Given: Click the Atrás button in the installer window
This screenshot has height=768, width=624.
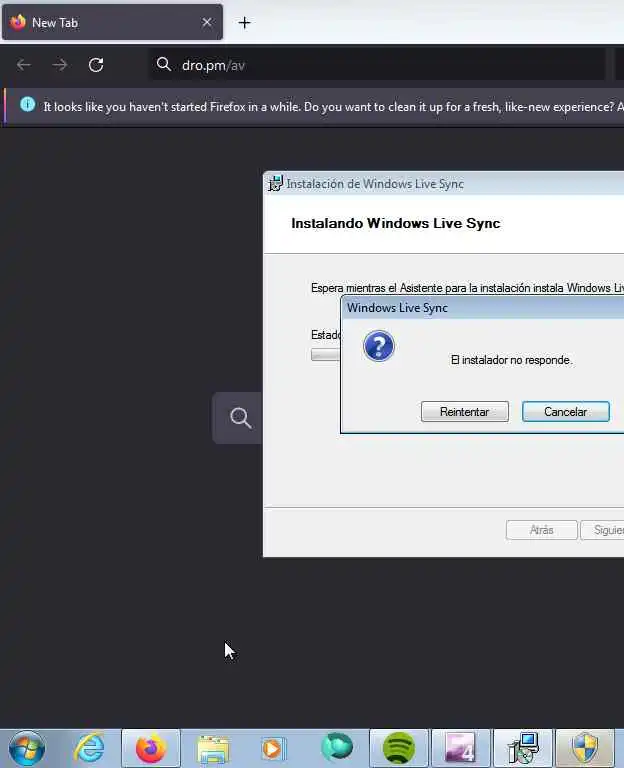Looking at the screenshot, I should tap(541, 530).
